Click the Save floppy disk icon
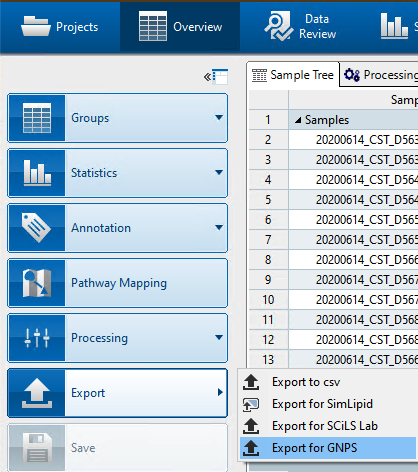Screen dimensions: 418x472 pyautogui.click(x=37, y=448)
